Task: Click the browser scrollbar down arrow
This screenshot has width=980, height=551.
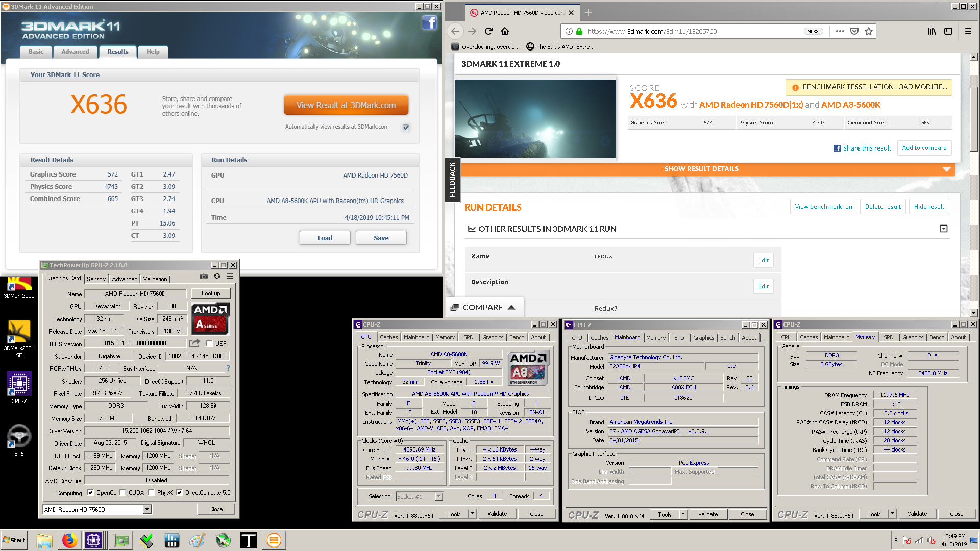Action: tap(974, 313)
